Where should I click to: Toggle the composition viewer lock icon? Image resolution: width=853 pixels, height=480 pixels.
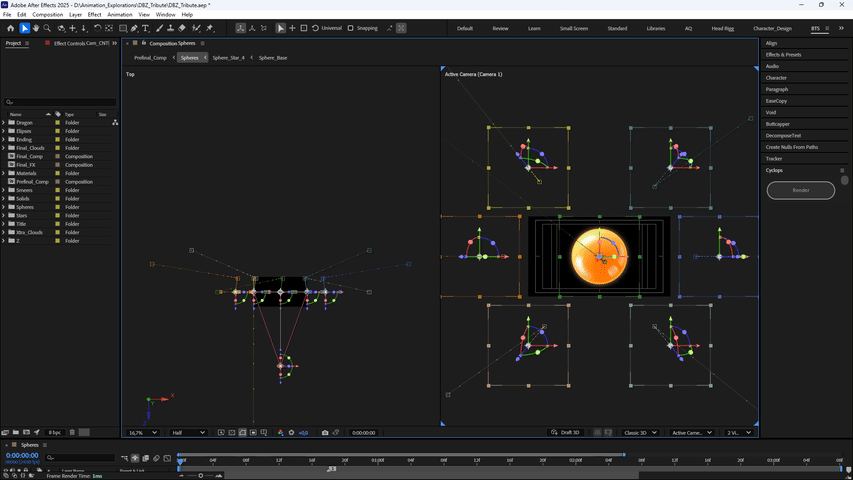tap(144, 43)
